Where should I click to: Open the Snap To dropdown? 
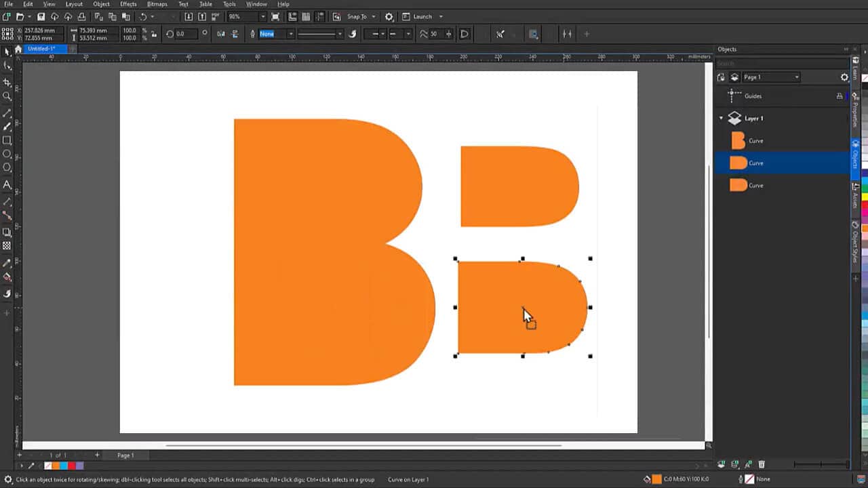(373, 16)
